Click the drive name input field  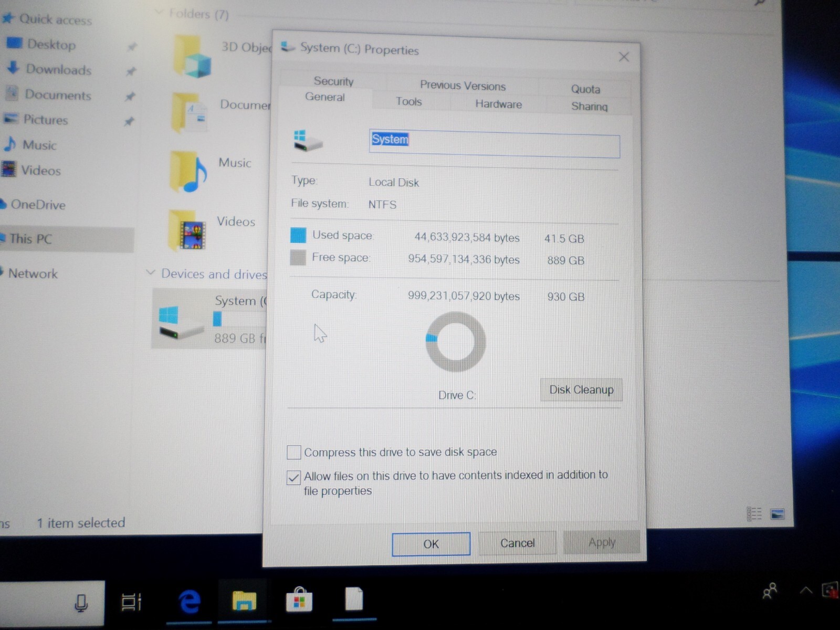coord(494,143)
